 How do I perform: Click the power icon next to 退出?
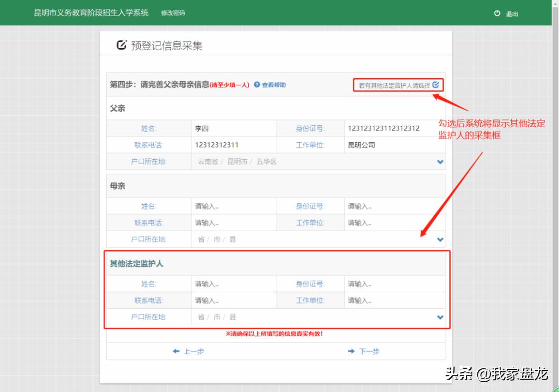496,14
